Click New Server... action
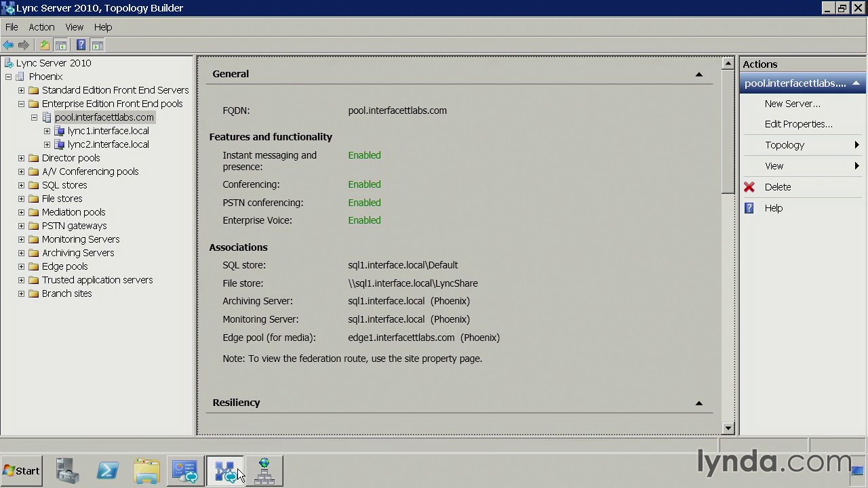This screenshot has width=868, height=488. (x=792, y=104)
